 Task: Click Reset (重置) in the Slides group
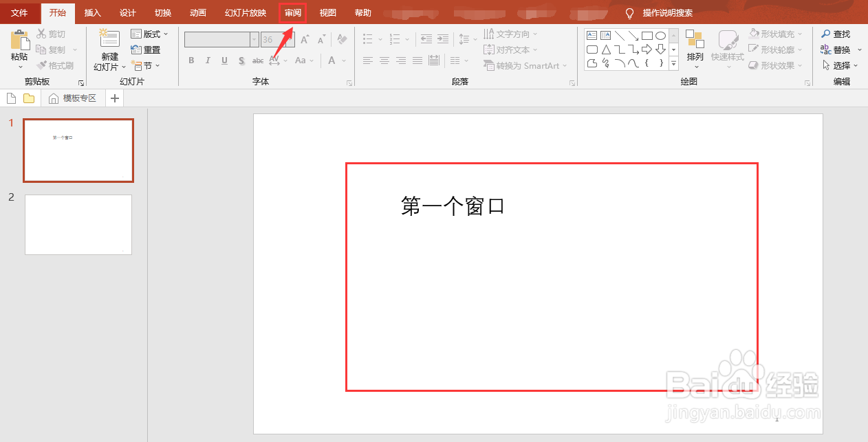[147, 49]
